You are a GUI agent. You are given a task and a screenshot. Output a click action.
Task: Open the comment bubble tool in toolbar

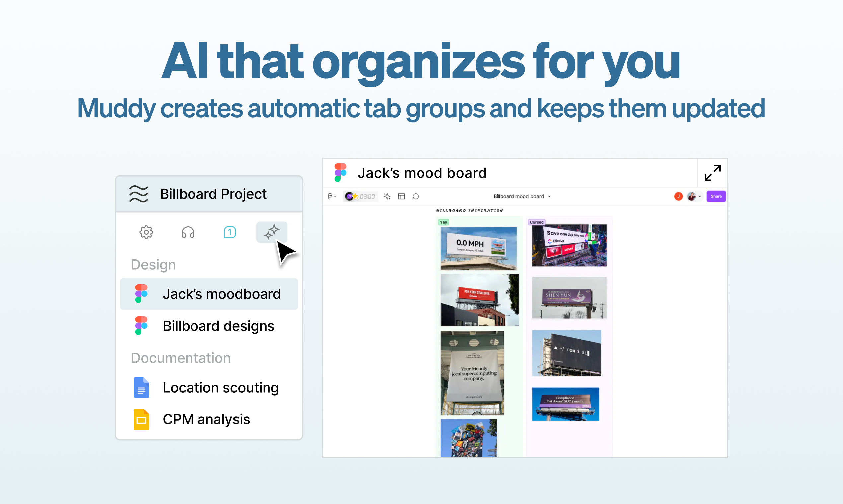pos(416,196)
